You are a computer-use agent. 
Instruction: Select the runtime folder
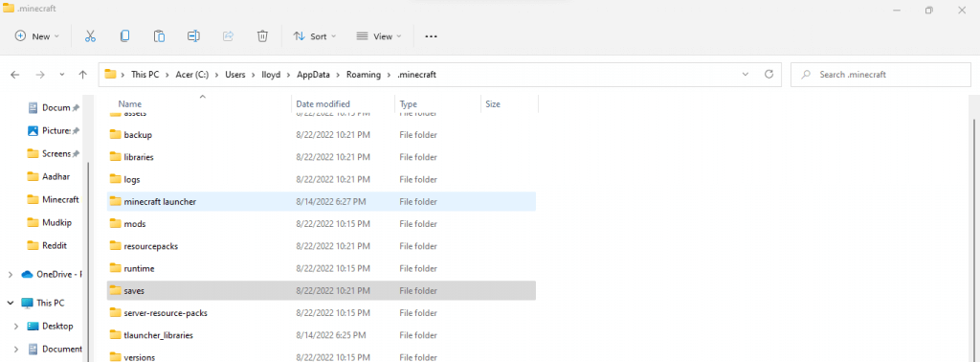click(322, 268)
